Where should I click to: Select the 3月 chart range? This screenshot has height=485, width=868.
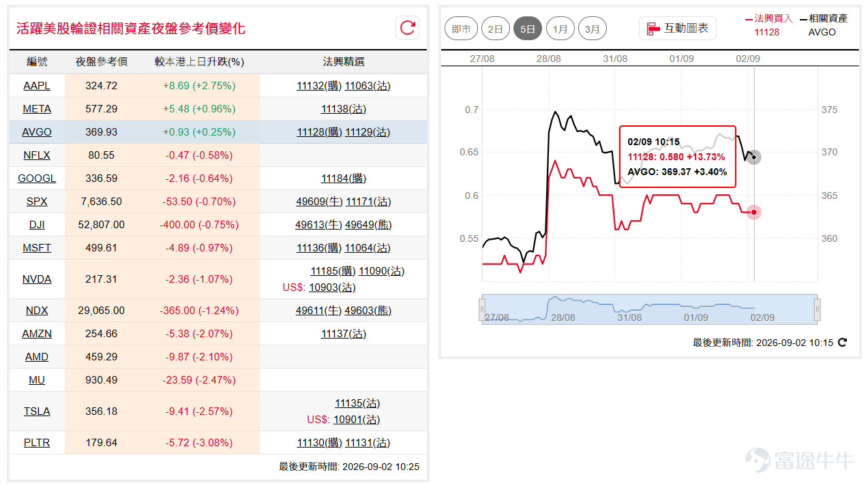pos(593,29)
